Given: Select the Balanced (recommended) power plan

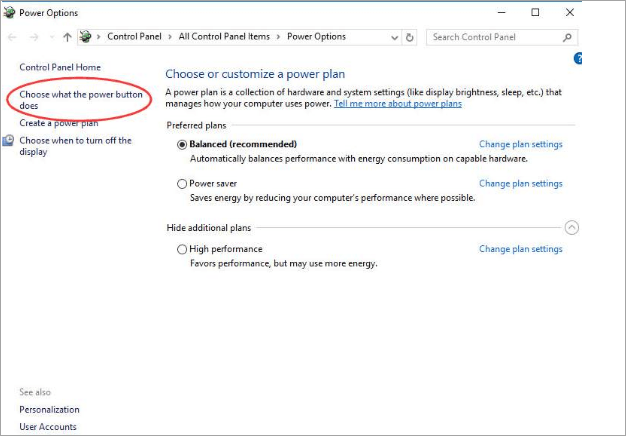Looking at the screenshot, I should (x=182, y=144).
